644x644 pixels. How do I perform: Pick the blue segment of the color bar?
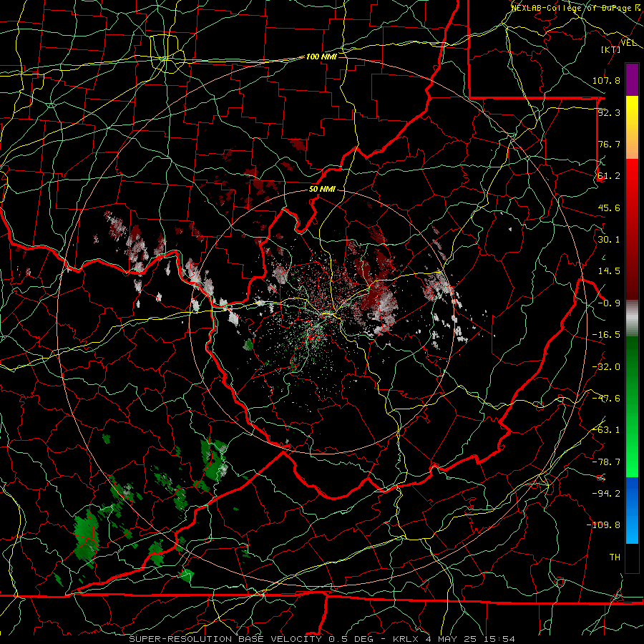coord(632,510)
